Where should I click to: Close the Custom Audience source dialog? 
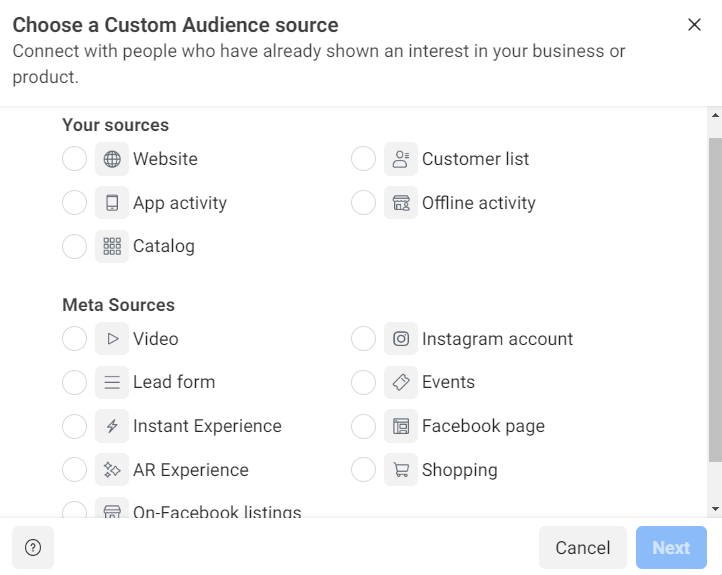pos(694,24)
